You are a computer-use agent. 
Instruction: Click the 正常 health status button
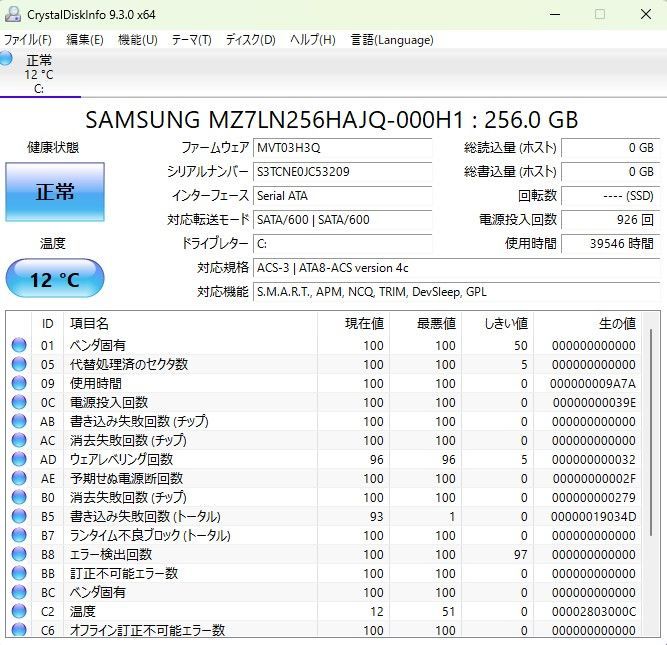[55, 192]
